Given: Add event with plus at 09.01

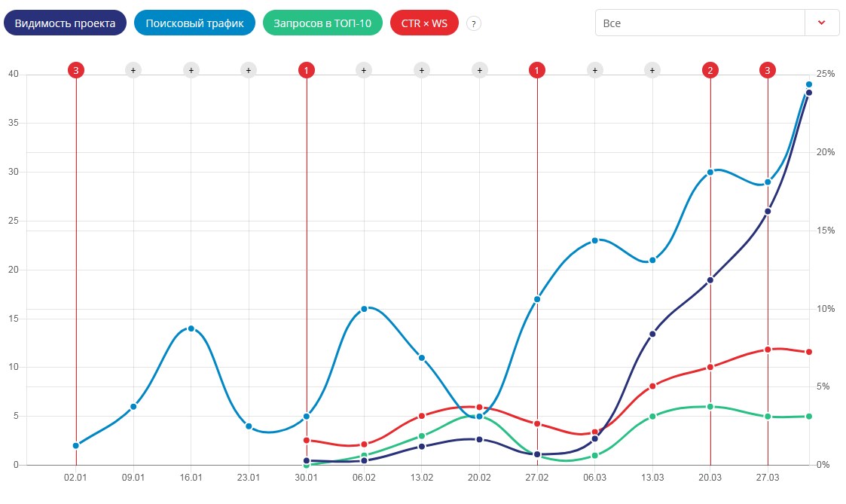Looking at the screenshot, I should click(133, 70).
